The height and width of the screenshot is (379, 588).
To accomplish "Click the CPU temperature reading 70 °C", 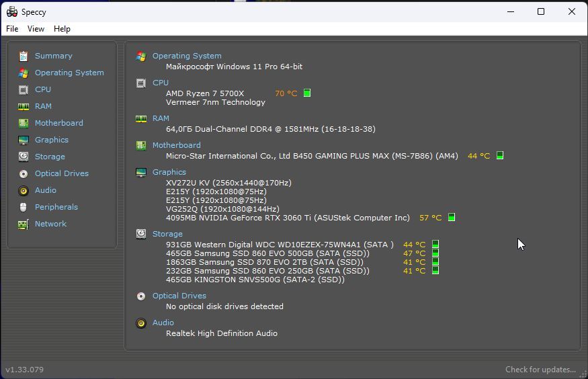I will coord(286,93).
